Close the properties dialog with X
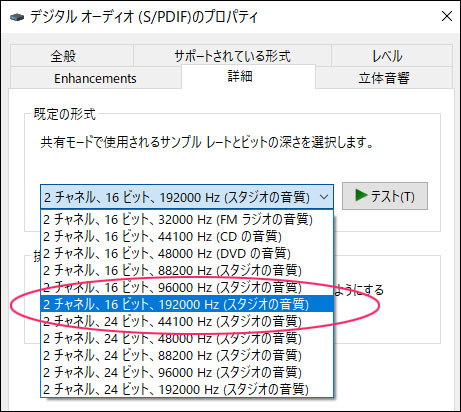The height and width of the screenshot is (412, 461). (x=447, y=16)
